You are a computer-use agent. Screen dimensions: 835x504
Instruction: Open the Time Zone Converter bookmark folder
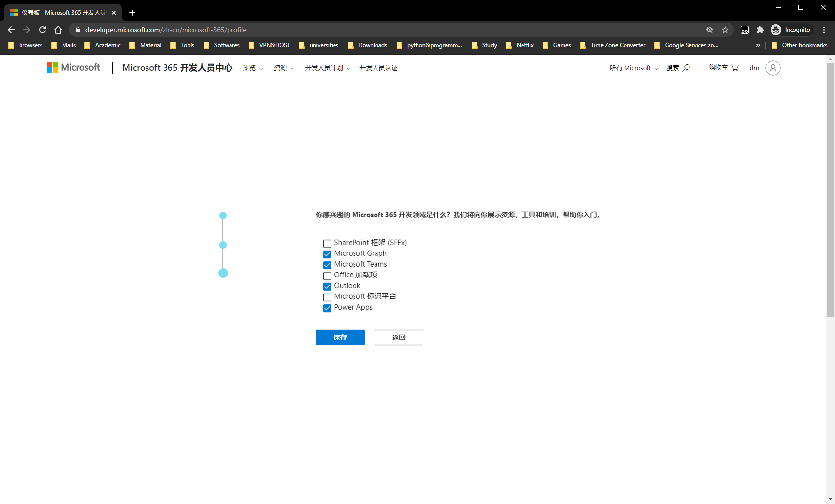pyautogui.click(x=613, y=45)
